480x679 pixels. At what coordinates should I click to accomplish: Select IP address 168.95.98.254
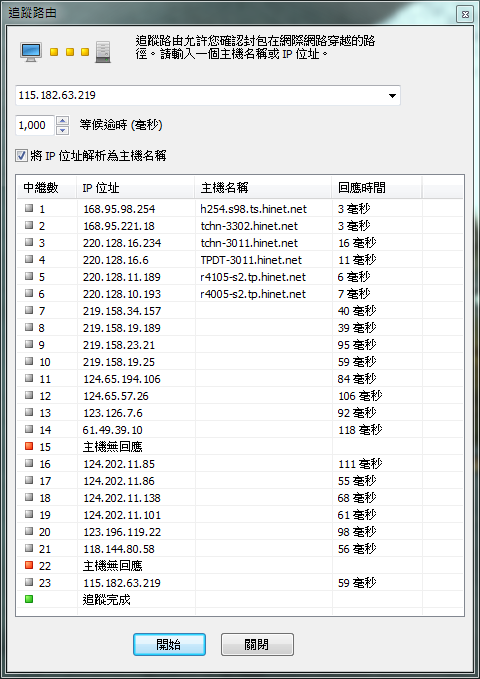(x=119, y=209)
